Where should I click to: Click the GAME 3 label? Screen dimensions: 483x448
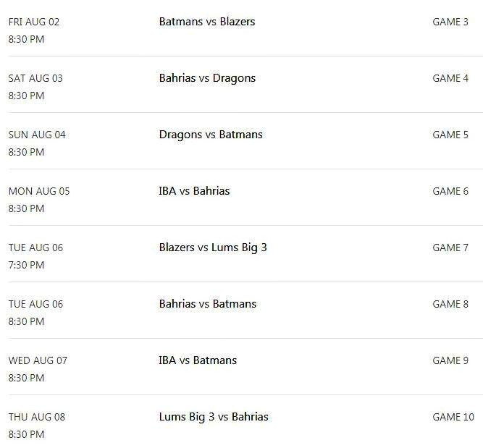450,22
